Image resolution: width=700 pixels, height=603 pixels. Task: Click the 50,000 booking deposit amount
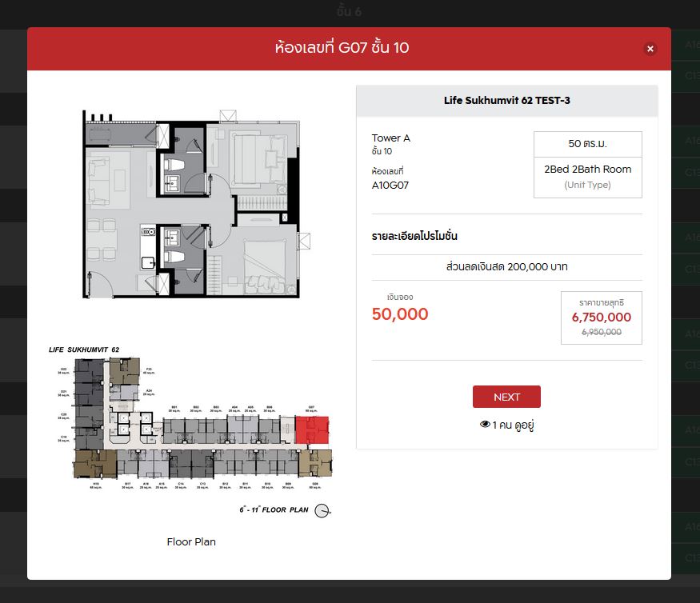(x=400, y=314)
